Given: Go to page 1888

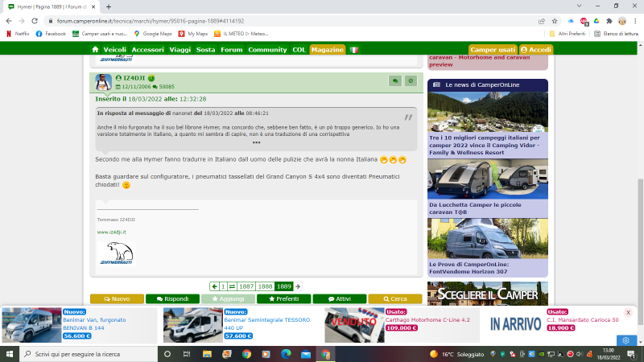Looking at the screenshot, I should 265,286.
